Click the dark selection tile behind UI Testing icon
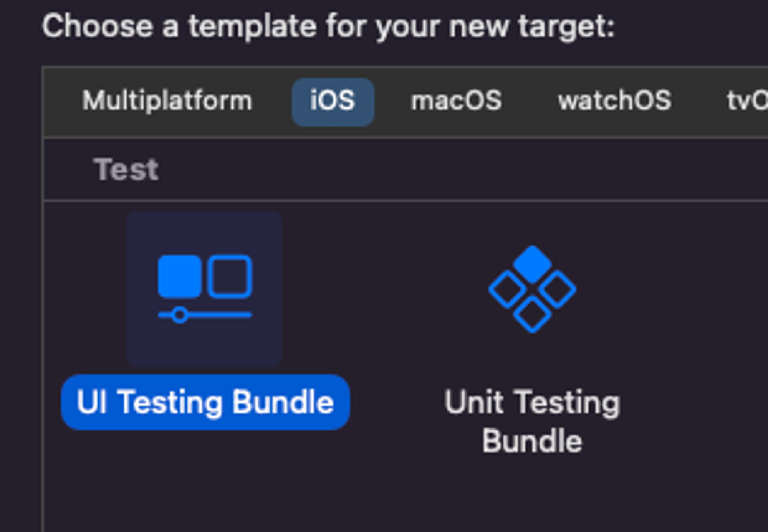The image size is (768, 532). tap(205, 289)
